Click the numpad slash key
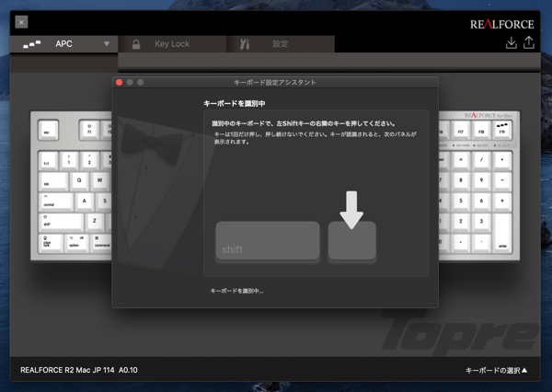This screenshot has width=552, height=392. (481, 160)
